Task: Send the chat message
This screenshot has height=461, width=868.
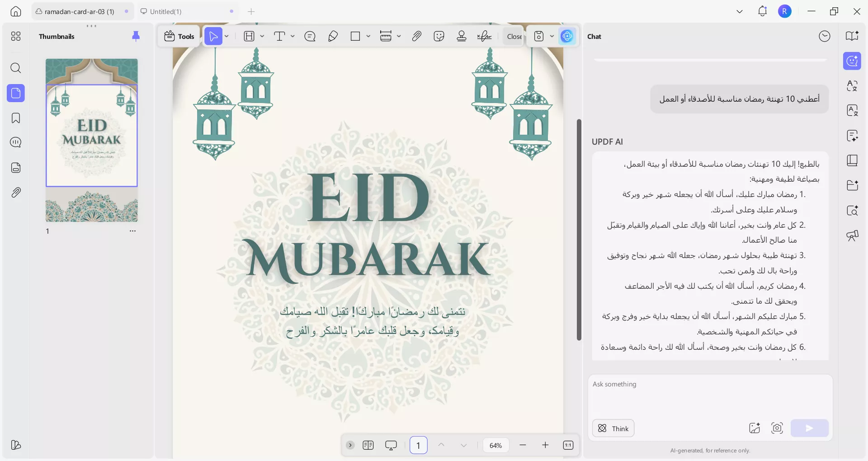Action: click(809, 428)
